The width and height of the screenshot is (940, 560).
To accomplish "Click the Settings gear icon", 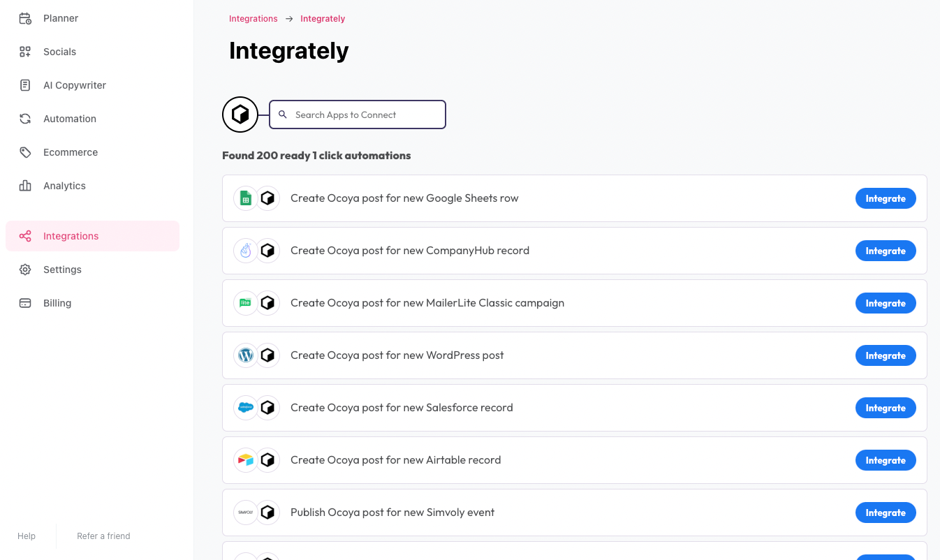I will click(x=25, y=270).
